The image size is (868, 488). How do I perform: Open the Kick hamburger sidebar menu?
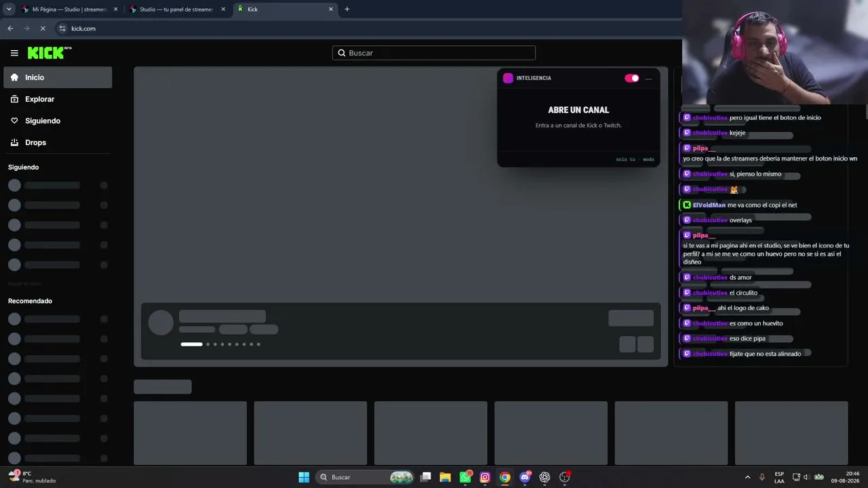tap(14, 53)
